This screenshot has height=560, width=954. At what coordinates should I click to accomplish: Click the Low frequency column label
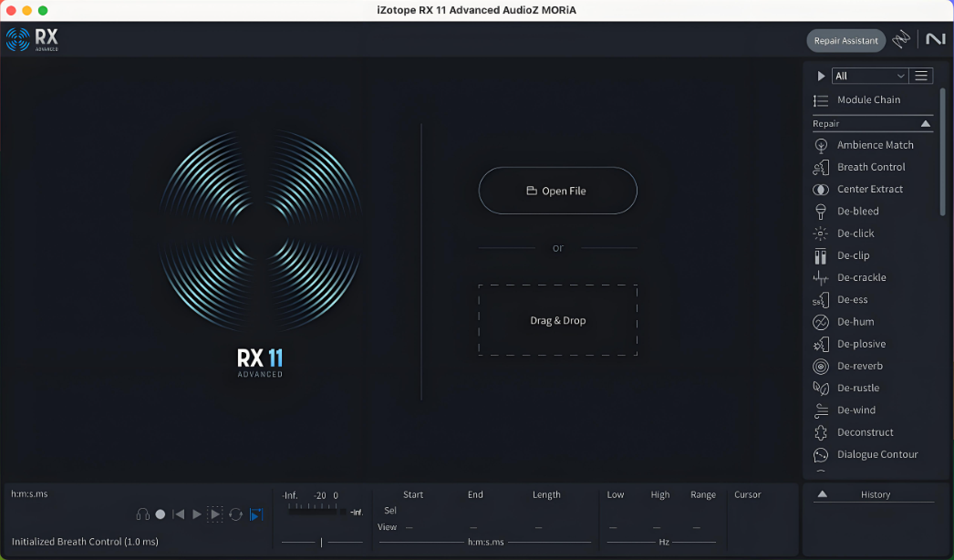615,495
